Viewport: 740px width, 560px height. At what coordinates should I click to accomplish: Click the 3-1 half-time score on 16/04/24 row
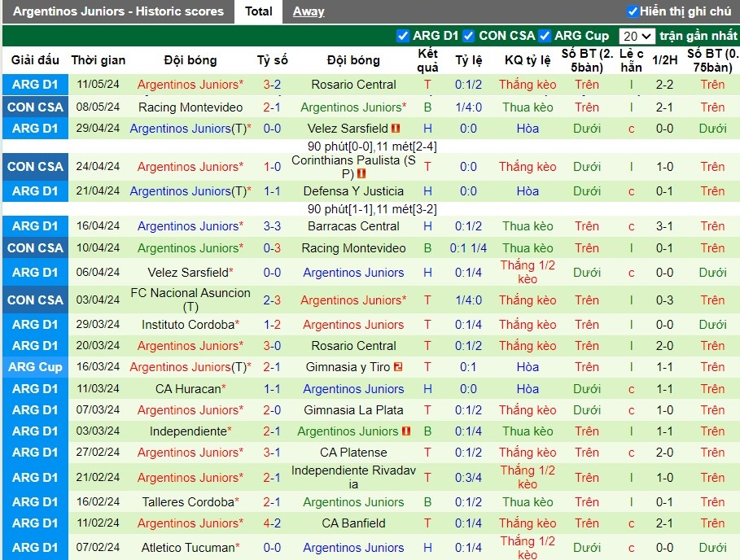[x=664, y=226]
